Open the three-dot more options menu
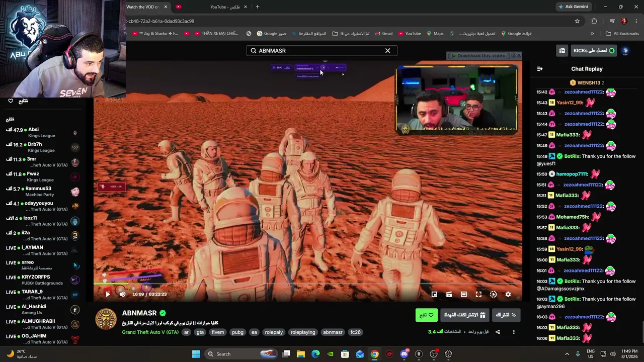 (514, 332)
